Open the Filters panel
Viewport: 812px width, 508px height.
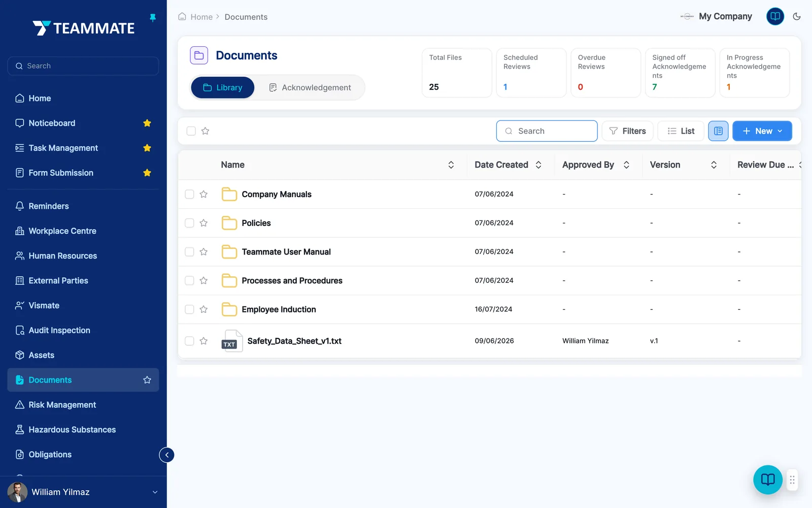[627, 131]
